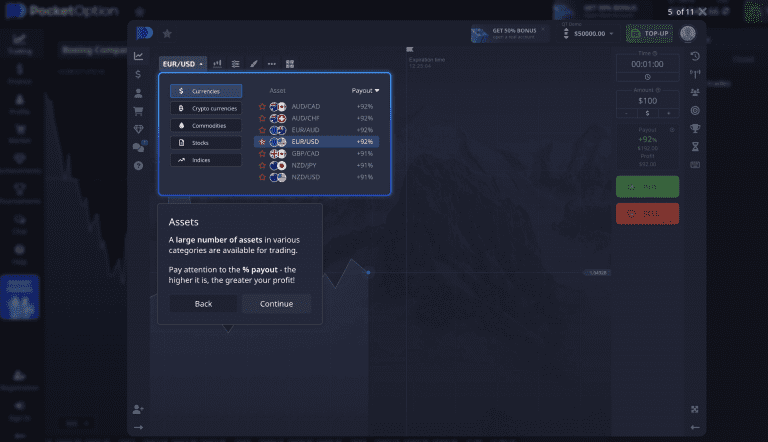Viewport: 768px width, 442px height.
Task: Open the signals antenna icon
Action: [x=695, y=74]
